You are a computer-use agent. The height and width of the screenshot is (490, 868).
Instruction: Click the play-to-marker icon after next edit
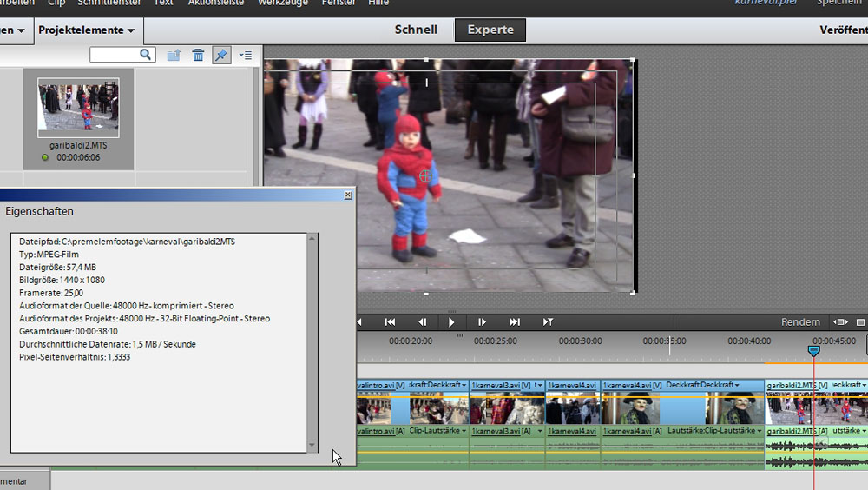pyautogui.click(x=548, y=322)
